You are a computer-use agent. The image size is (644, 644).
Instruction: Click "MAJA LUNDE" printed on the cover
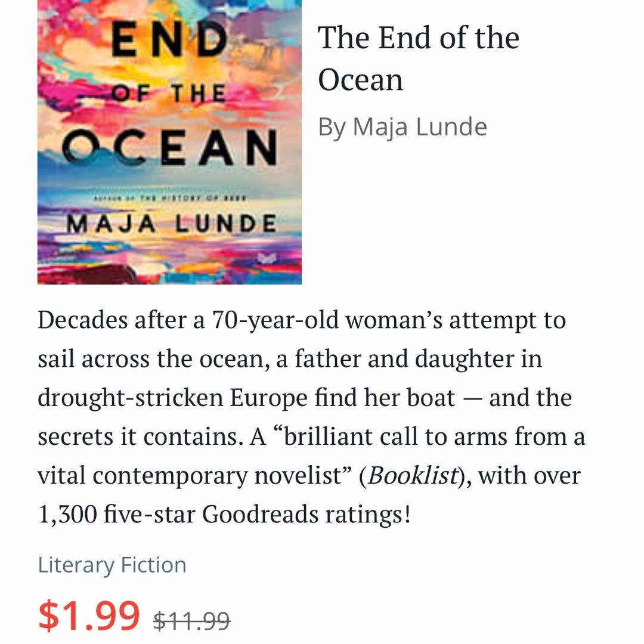tap(171, 225)
